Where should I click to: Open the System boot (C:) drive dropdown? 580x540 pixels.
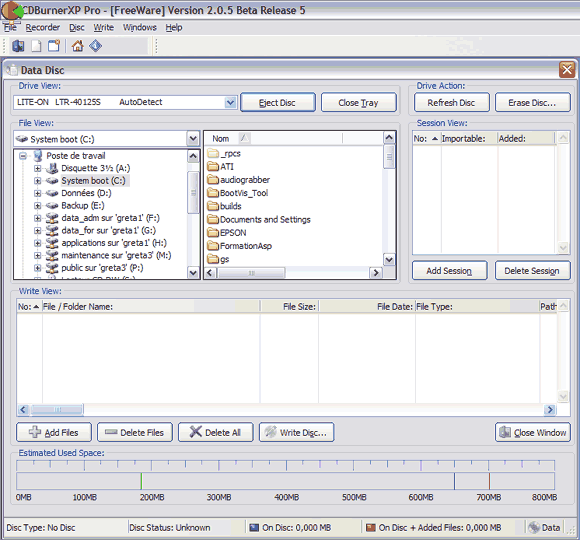point(193,139)
